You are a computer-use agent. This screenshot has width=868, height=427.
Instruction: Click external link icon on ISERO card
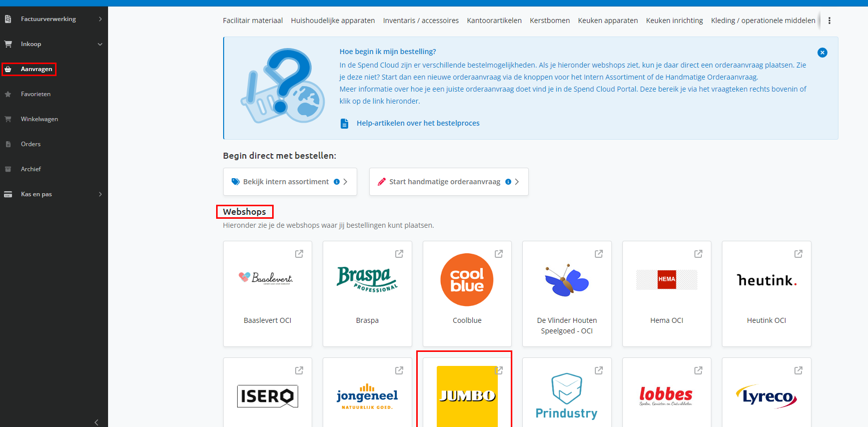coord(299,370)
